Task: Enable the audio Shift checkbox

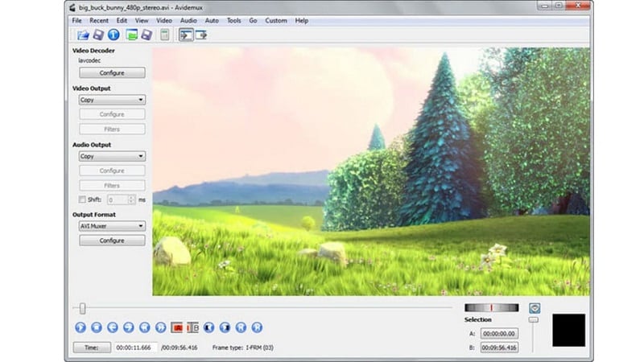Action: click(82, 200)
